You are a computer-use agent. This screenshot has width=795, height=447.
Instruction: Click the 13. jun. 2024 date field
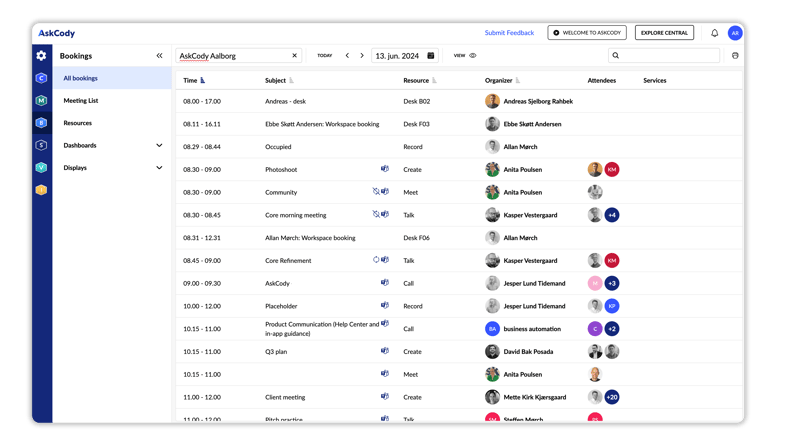click(x=405, y=56)
